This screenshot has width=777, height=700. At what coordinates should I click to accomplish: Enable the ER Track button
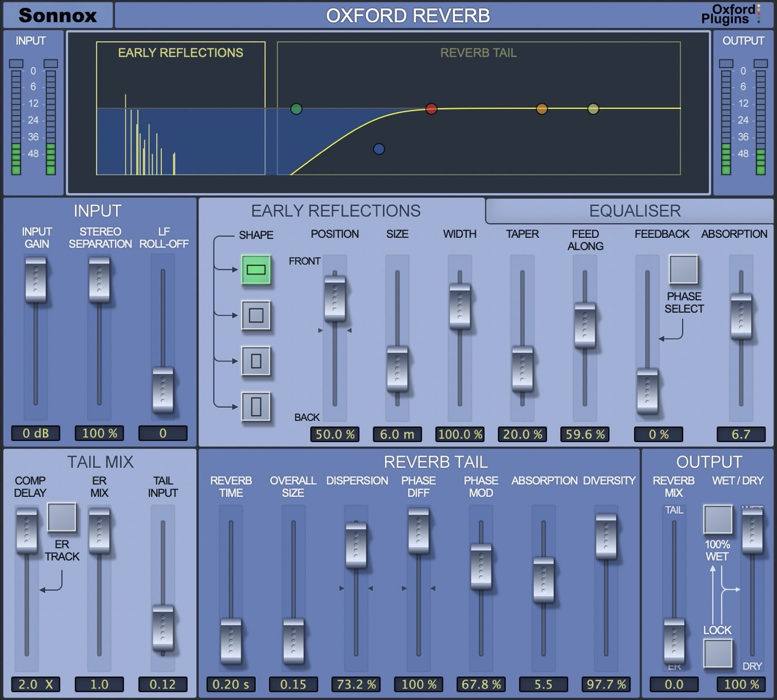click(62, 518)
